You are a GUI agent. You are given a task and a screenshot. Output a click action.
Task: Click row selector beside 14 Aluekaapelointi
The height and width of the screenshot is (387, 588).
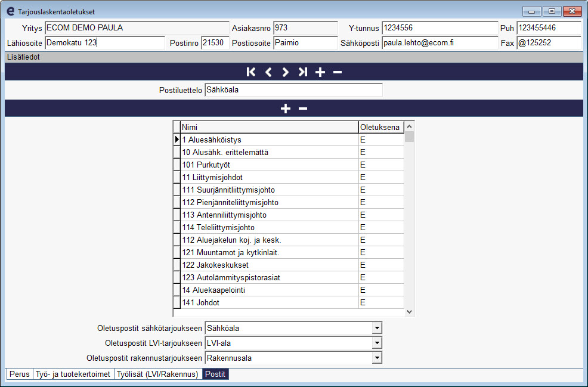point(177,290)
